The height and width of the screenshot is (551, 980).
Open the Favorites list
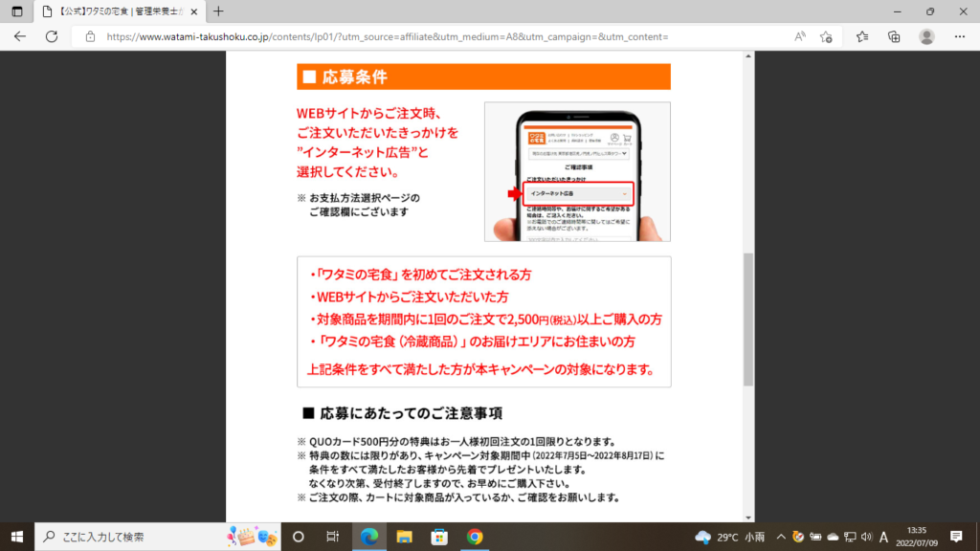862,36
